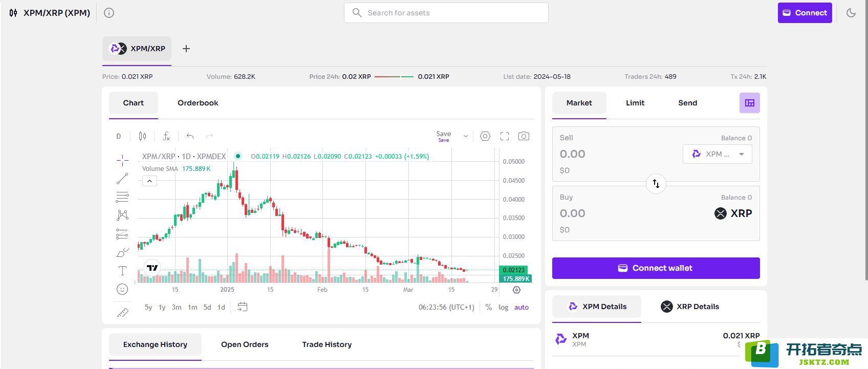The height and width of the screenshot is (369, 868).
Task: Open the XPM Details tab
Action: (x=597, y=307)
